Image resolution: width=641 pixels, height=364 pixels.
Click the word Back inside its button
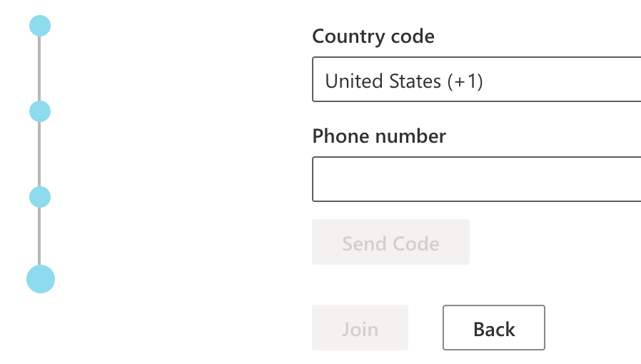coord(494,329)
